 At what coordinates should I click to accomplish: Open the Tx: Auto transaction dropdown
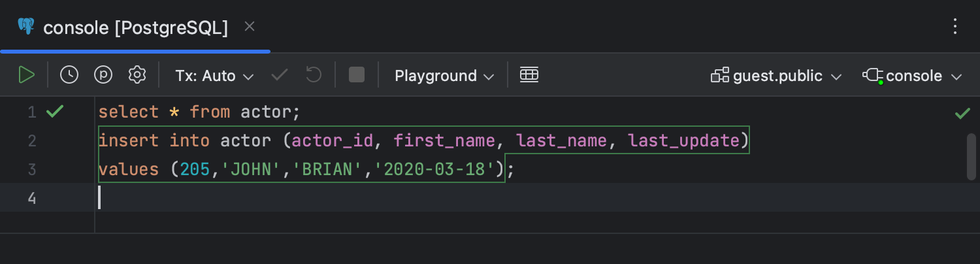(x=214, y=76)
